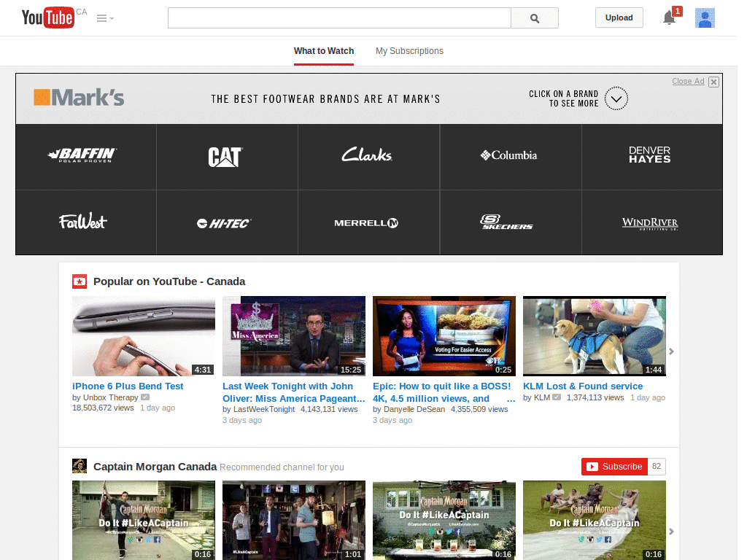Open the quit like a BOSS thumbnail

pyautogui.click(x=444, y=336)
